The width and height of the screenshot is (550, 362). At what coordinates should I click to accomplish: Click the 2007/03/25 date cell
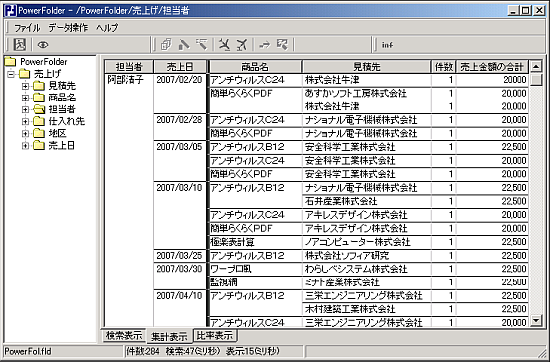[x=179, y=255]
